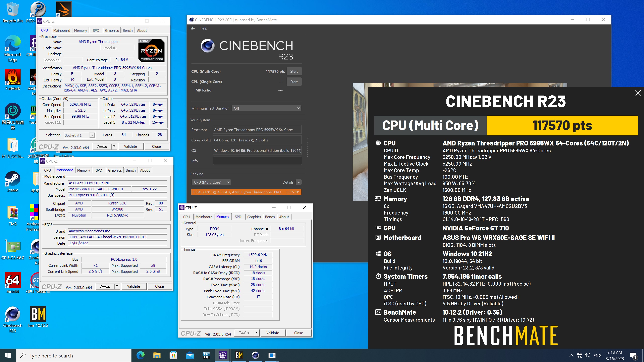The height and width of the screenshot is (362, 644).
Task: Start the CPU (Multi Core) benchmark
Action: click(x=294, y=71)
